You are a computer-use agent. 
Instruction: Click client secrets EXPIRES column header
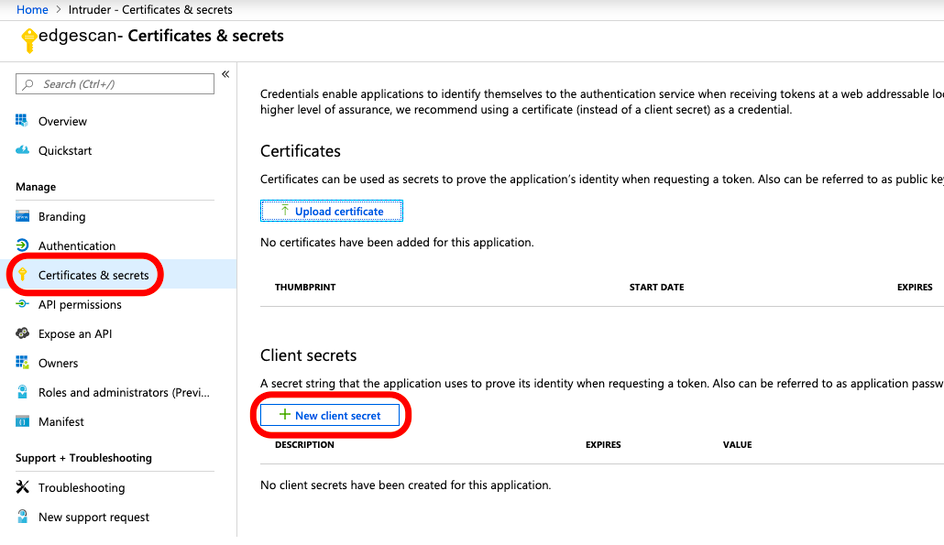pos(603,444)
